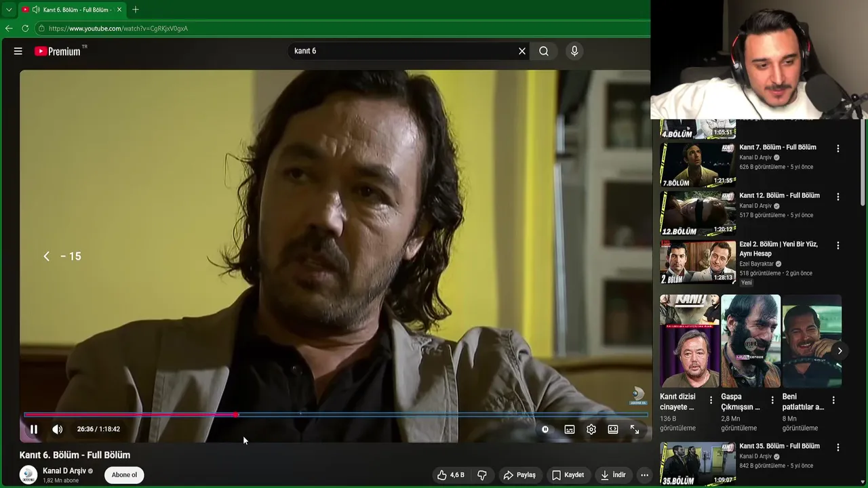The height and width of the screenshot is (488, 868).
Task: Click the 26:36 / 1:18:42 time display
Action: (98, 429)
